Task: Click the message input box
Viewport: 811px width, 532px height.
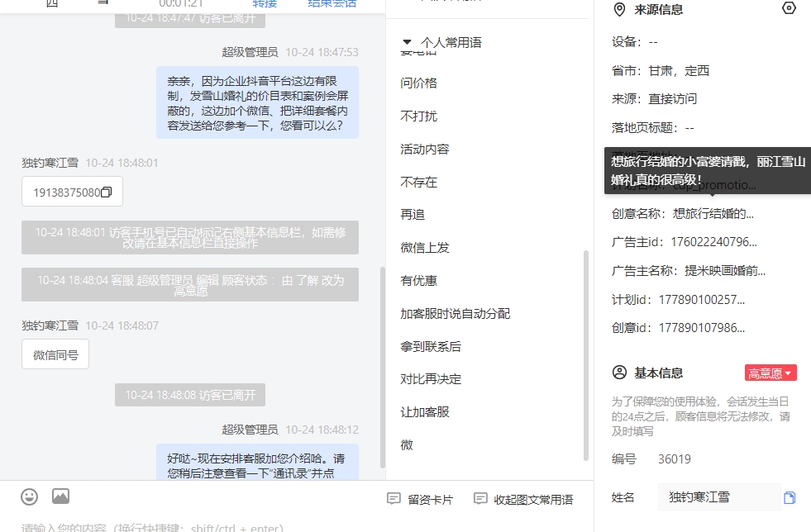Action: coord(152,527)
